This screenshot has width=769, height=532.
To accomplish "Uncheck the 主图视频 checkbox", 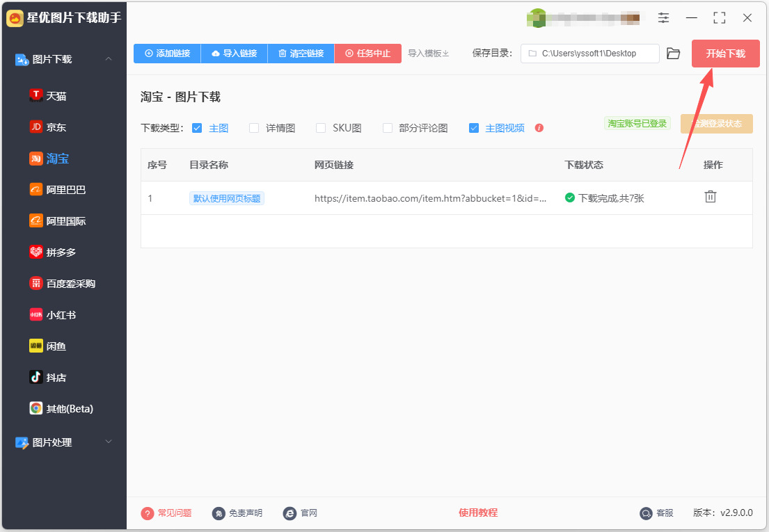I will [474, 128].
